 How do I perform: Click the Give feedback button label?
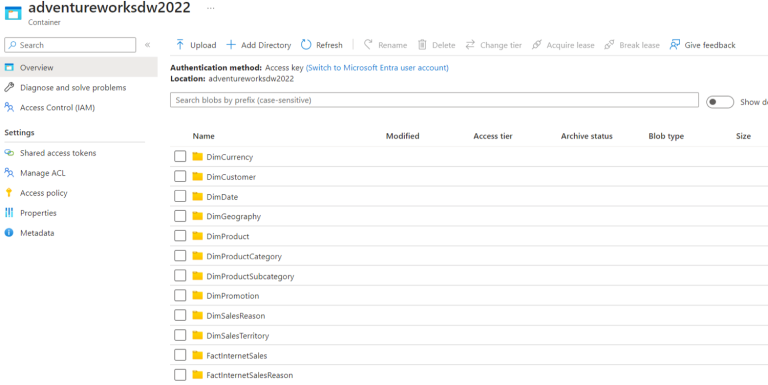710,45
